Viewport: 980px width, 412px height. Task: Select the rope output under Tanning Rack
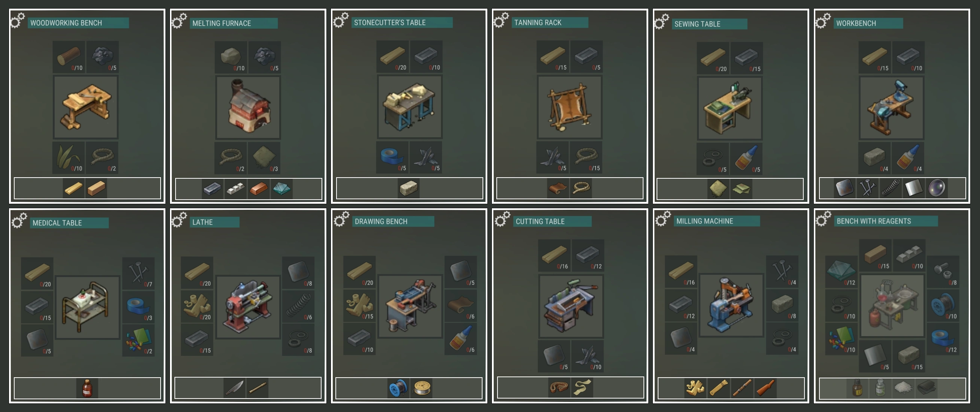[x=581, y=188]
